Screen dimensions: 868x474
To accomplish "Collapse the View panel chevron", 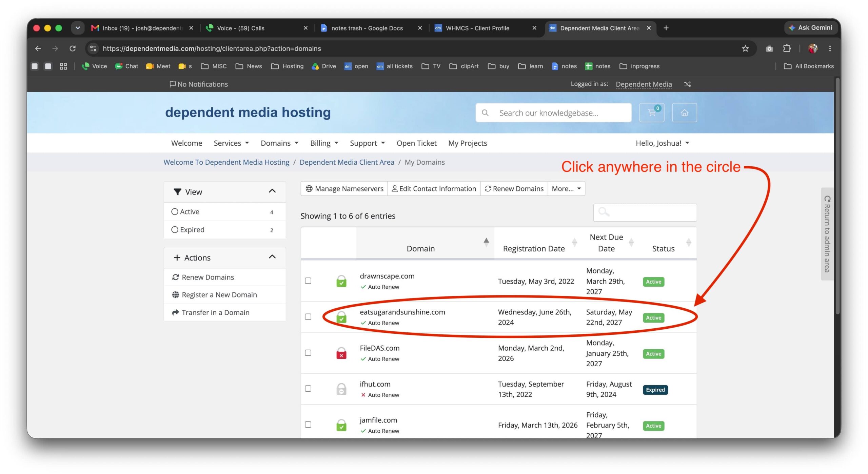I will click(x=272, y=191).
